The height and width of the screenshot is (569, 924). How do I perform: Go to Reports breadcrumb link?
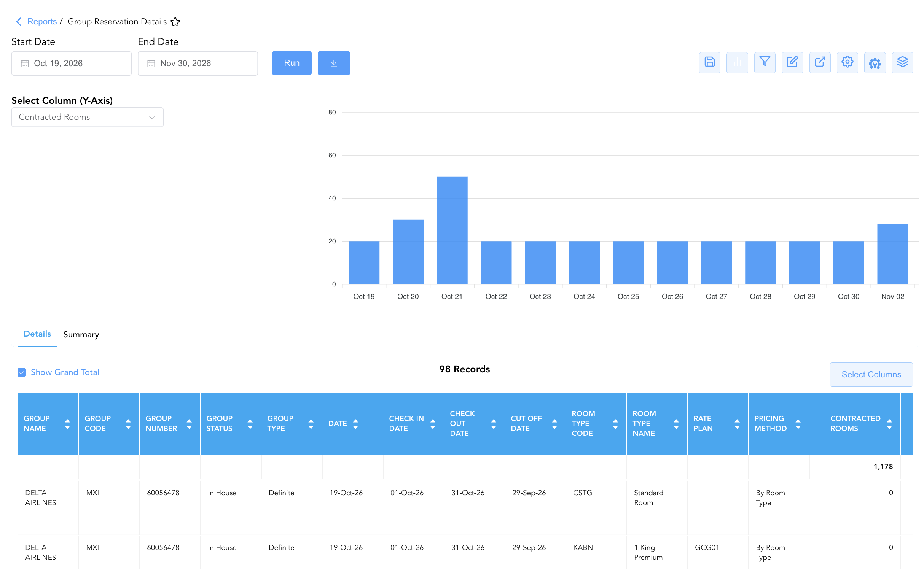tap(42, 22)
